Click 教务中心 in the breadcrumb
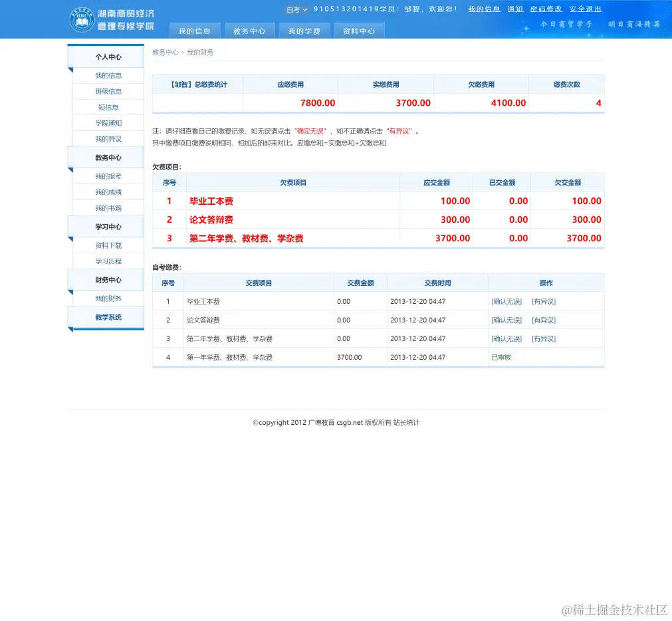The image size is (672, 621). coord(166,53)
